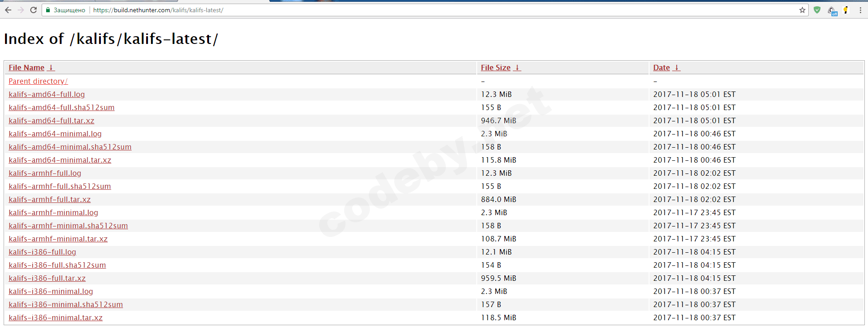Select the '959.5 MiB' file size
Screen dimensions: 868x332
(498, 278)
